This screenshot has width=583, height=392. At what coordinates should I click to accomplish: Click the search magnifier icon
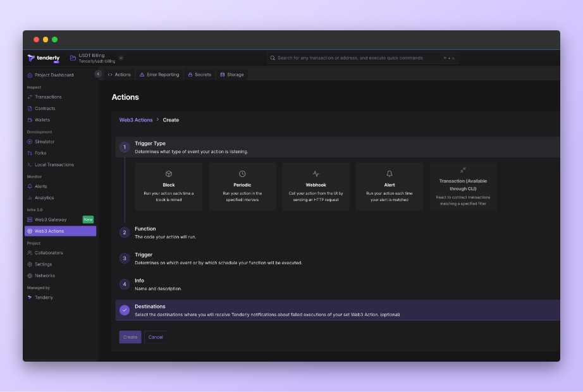pos(273,58)
